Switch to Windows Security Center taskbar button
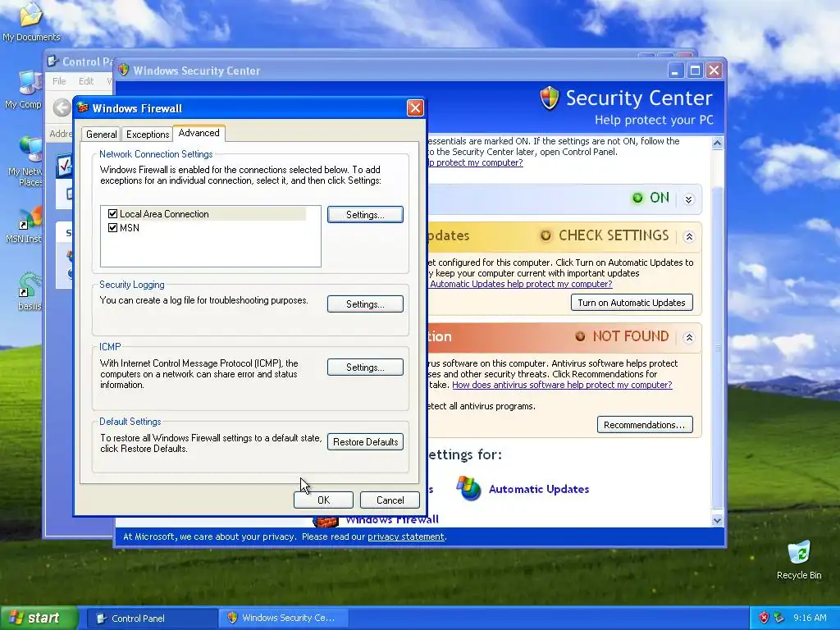The width and height of the screenshot is (840, 630). [284, 619]
